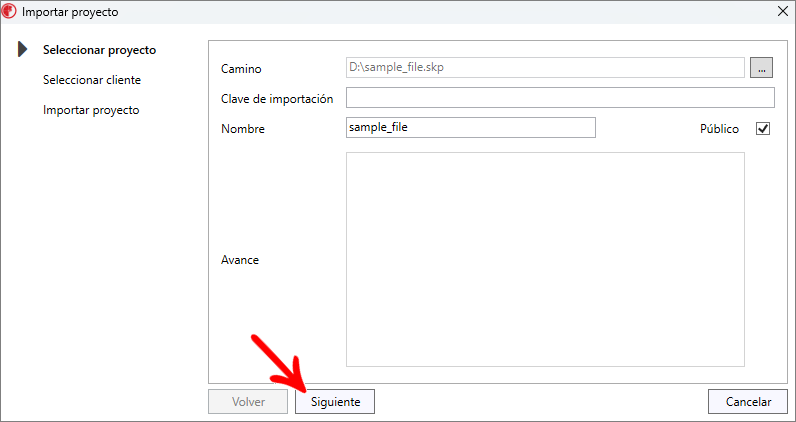Click the Nombre label

243,129
